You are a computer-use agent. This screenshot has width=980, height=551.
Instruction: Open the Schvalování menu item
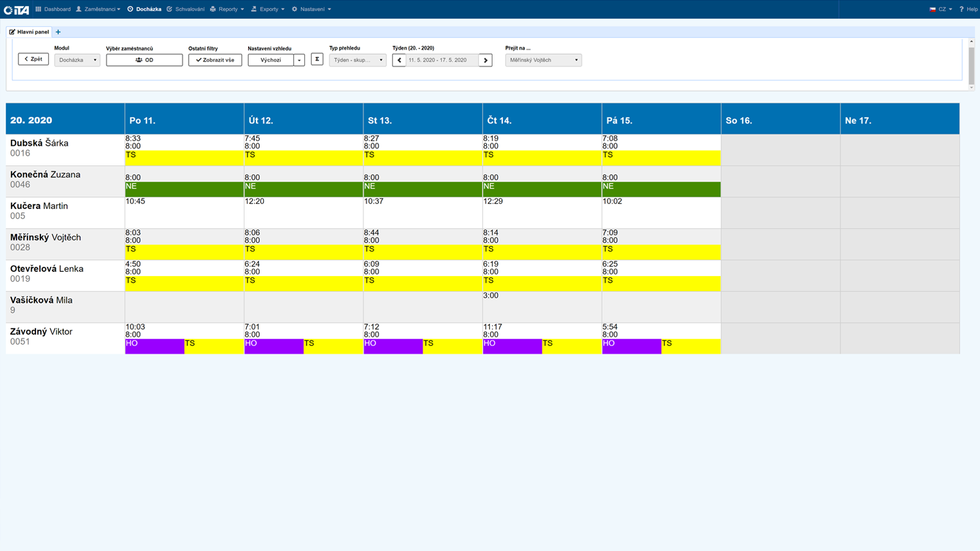click(x=186, y=9)
